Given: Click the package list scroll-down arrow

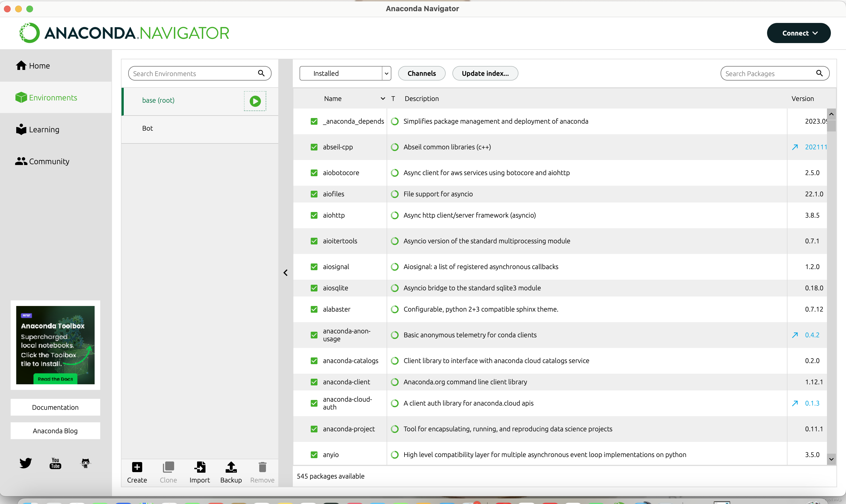Looking at the screenshot, I should [x=831, y=459].
